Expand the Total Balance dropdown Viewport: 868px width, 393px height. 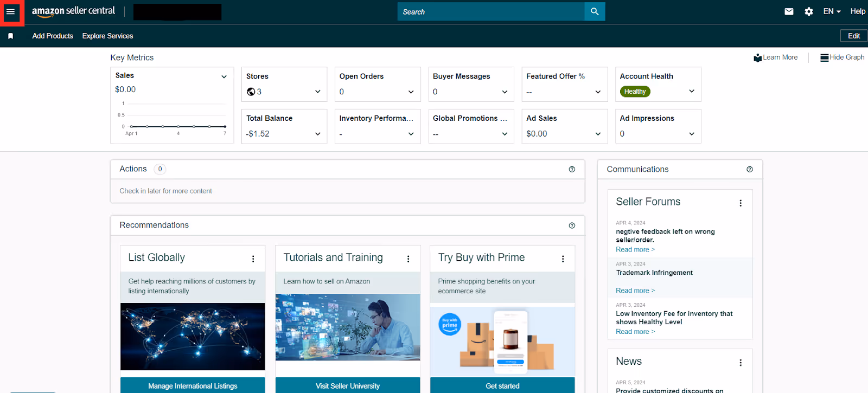[x=318, y=134]
